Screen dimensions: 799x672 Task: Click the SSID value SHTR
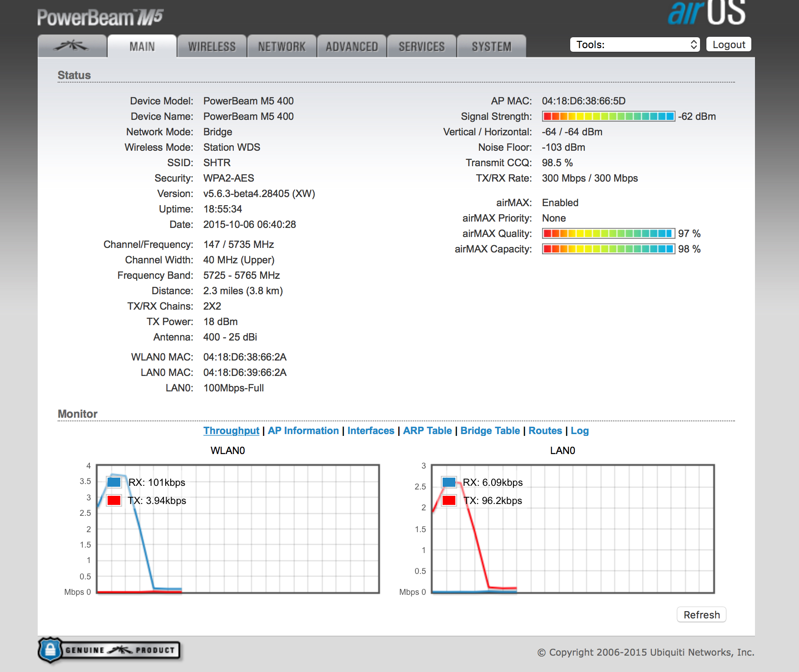tap(217, 163)
